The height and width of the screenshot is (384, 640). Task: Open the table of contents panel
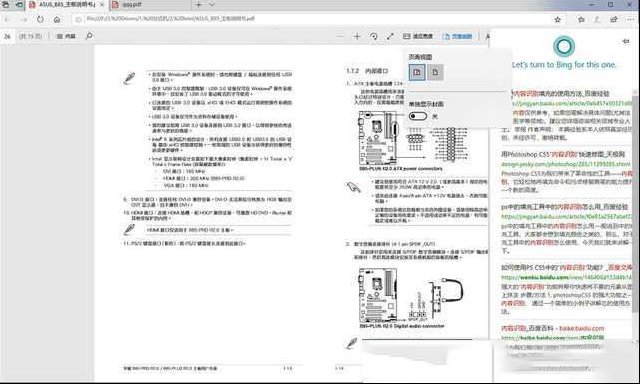point(66,36)
